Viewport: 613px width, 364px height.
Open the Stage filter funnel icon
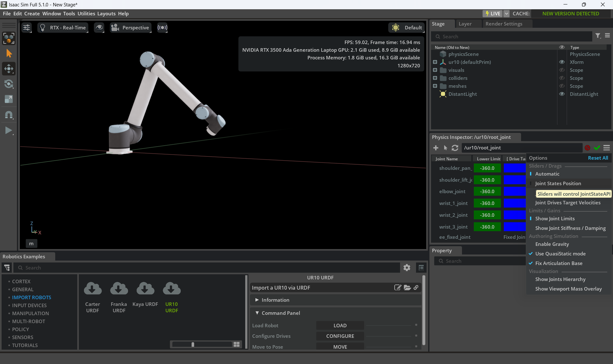coord(598,36)
